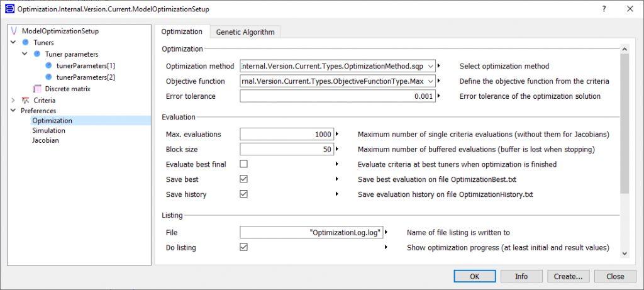Image resolution: width=644 pixels, height=290 pixels.
Task: Select Simulation in the tree
Action: pyautogui.click(x=49, y=130)
